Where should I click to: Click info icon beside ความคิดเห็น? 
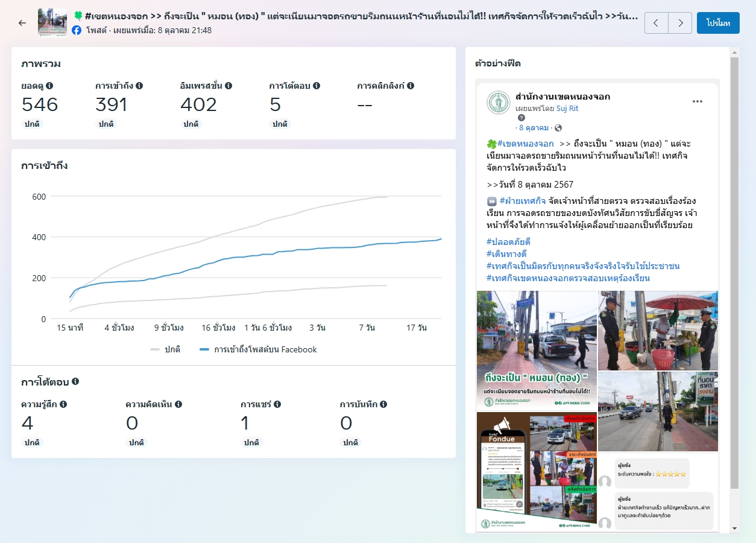coord(178,404)
